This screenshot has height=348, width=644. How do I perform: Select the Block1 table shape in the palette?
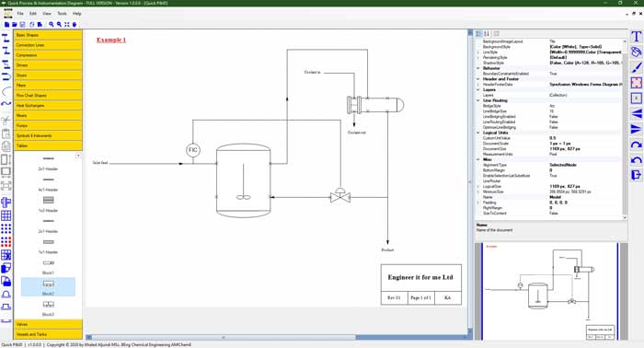pos(48,267)
